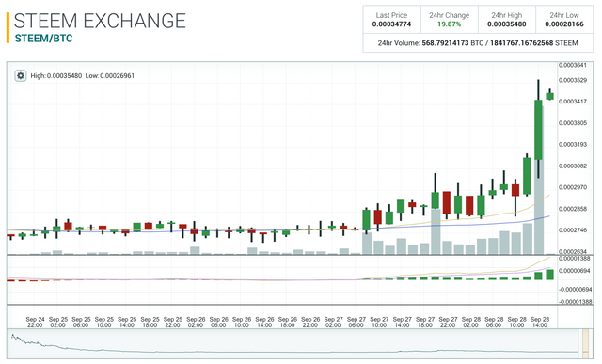Click the Sep 24 22:00 time axis label

click(x=35, y=323)
